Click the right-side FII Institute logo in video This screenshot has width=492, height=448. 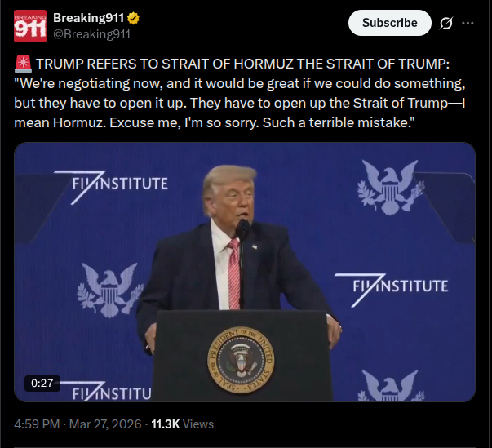[x=392, y=290]
